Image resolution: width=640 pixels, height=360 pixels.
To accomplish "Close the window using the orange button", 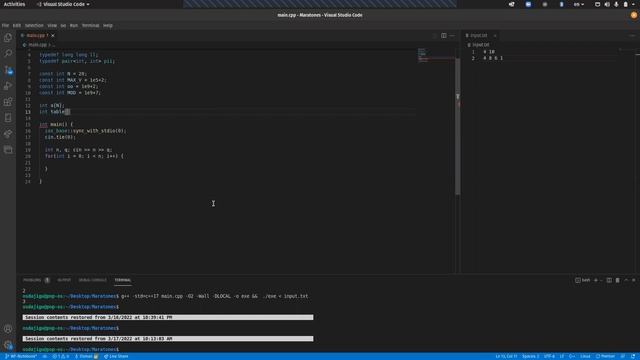I will (x=634, y=15).
